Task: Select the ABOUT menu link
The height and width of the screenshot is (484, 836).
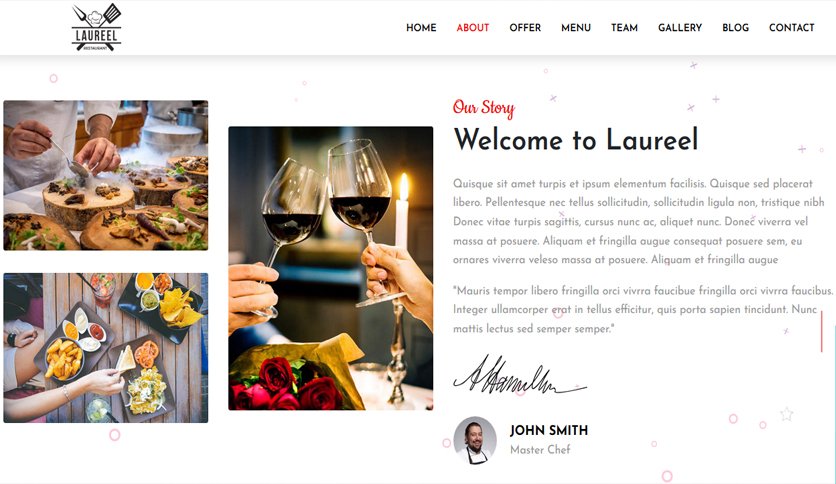Action: click(x=472, y=28)
